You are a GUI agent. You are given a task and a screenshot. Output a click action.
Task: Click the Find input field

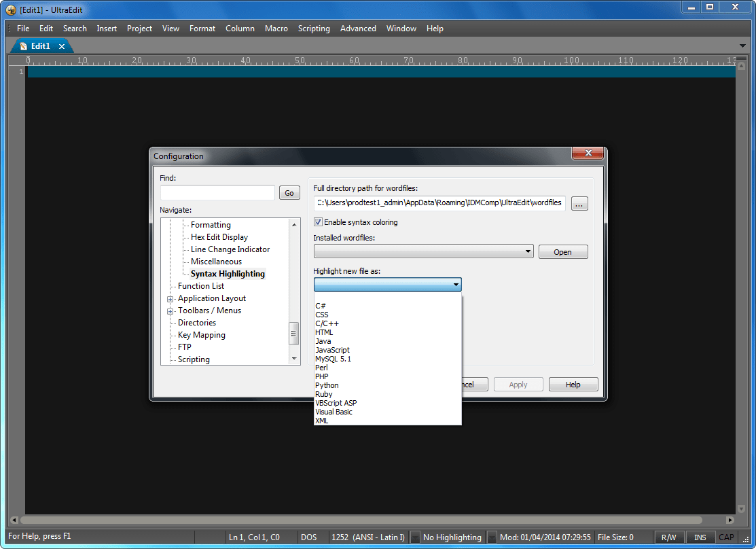217,193
